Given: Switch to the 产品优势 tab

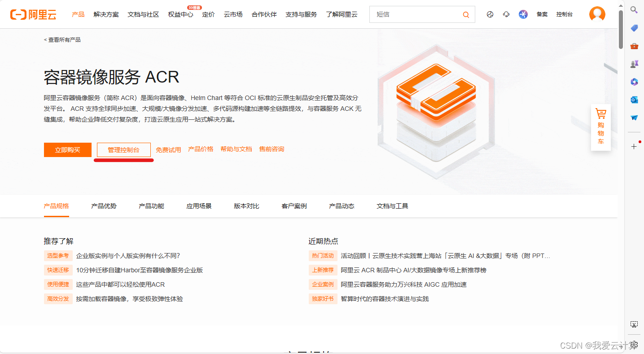Looking at the screenshot, I should [104, 206].
